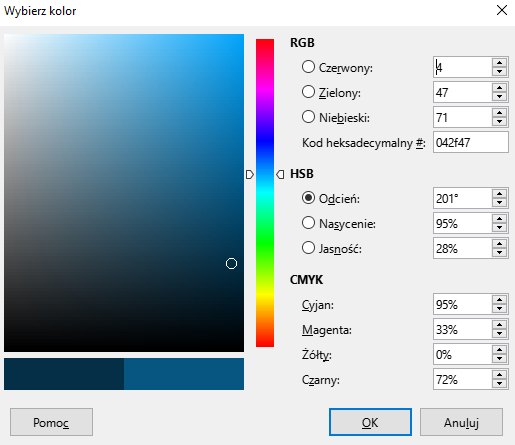Click the previous color swatch on the right
This screenshot has width=515, height=445.
184,374
